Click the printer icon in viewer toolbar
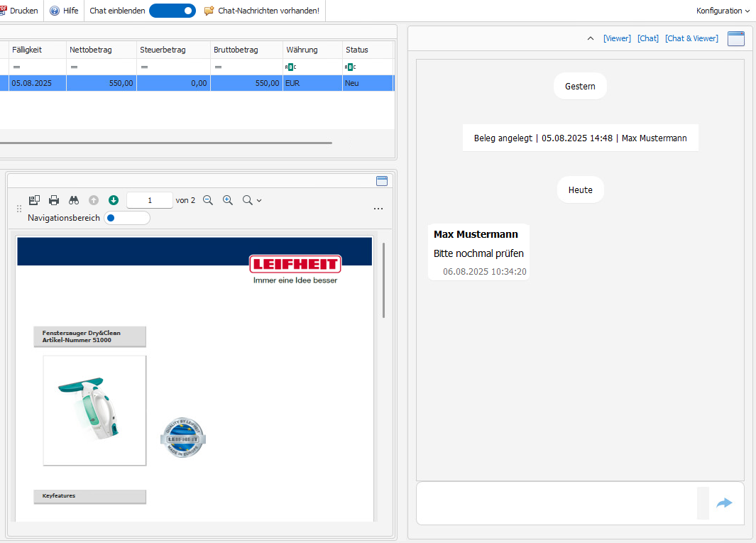Image resolution: width=756 pixels, height=543 pixels. pos(54,200)
